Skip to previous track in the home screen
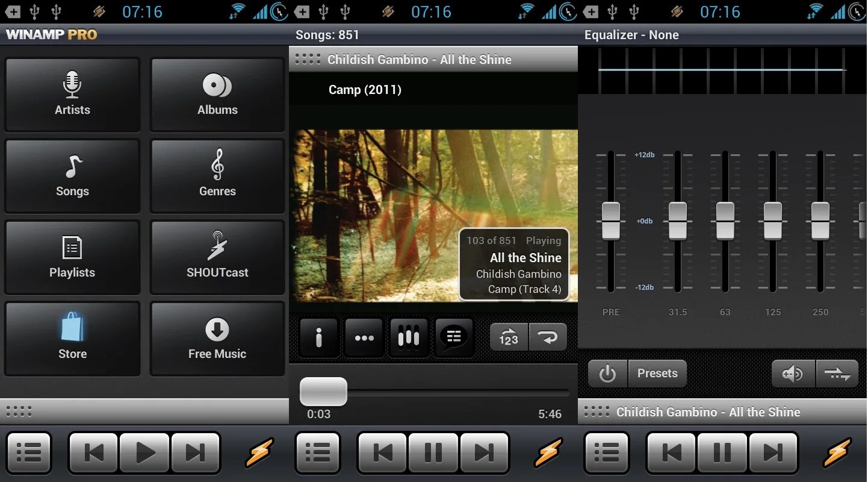Viewport: 868px width, 482px height. 94,452
